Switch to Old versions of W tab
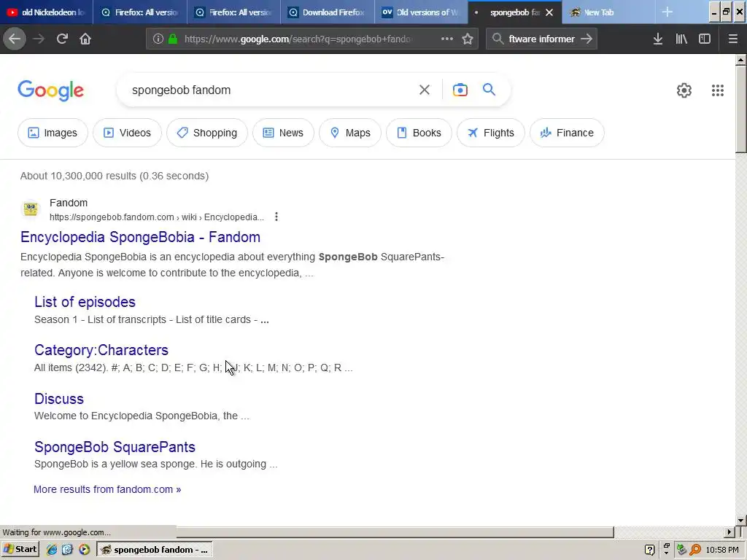 (421, 12)
